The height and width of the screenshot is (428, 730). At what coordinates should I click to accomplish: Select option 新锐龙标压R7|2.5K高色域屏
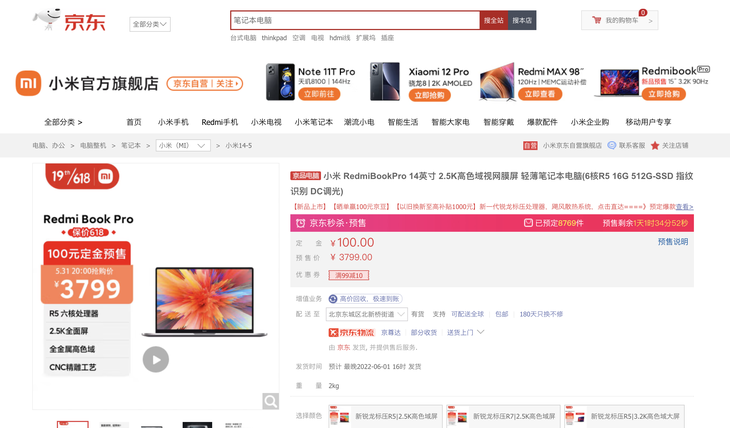pos(503,416)
